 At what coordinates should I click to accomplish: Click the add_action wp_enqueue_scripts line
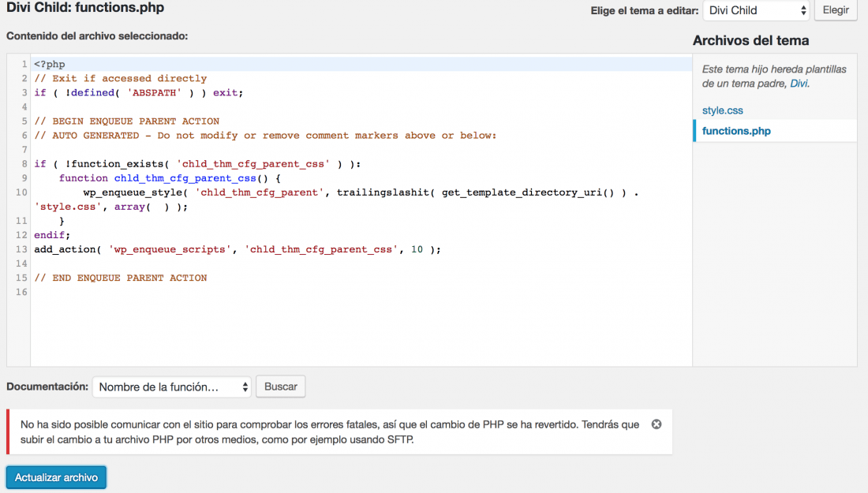[238, 249]
